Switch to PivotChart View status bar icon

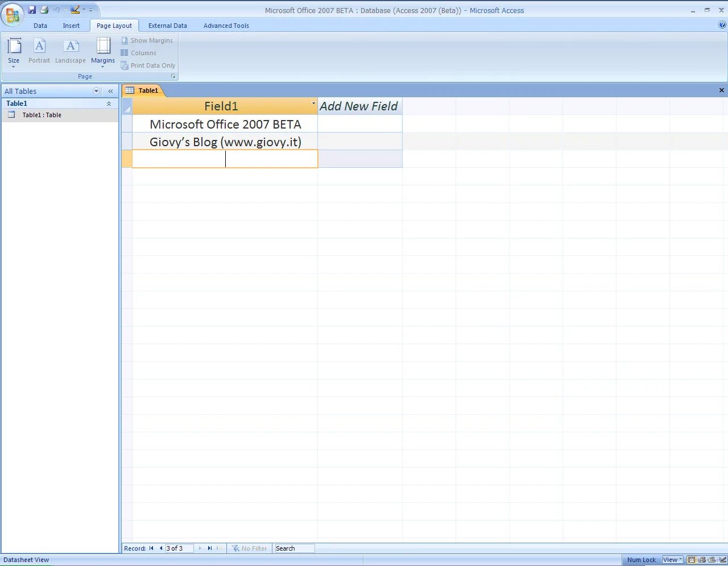[712, 560]
